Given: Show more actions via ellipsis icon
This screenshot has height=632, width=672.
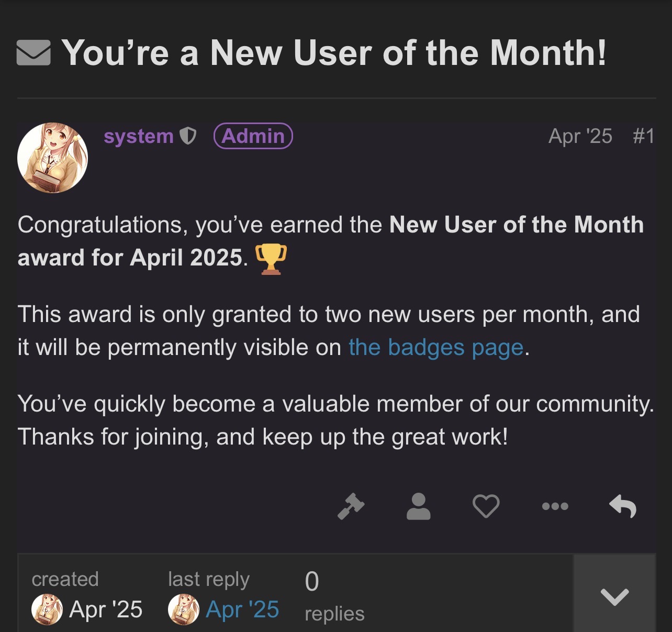Looking at the screenshot, I should click(555, 506).
